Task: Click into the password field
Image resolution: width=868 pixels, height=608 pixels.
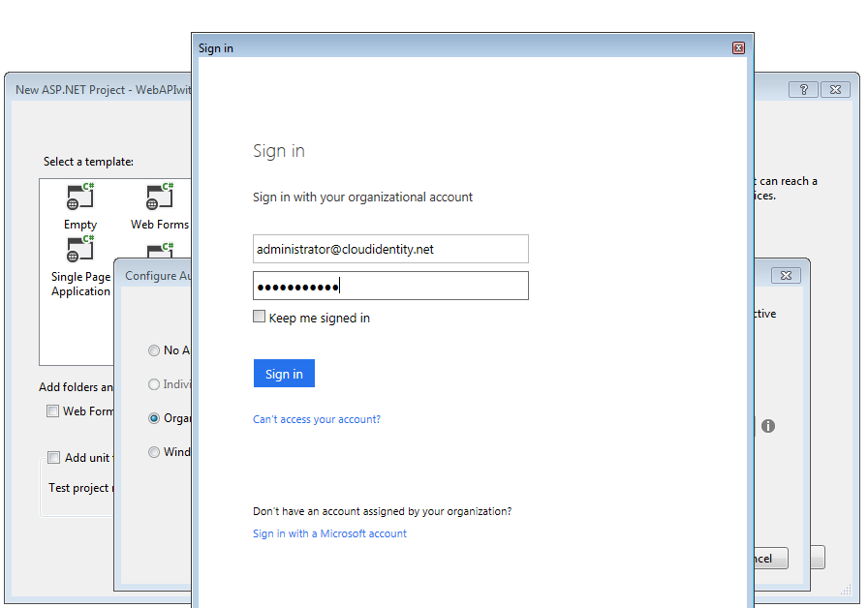Action: [390, 286]
